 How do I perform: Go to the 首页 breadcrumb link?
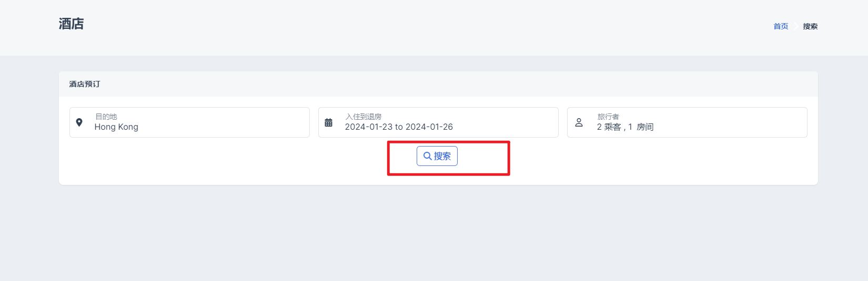pos(781,26)
